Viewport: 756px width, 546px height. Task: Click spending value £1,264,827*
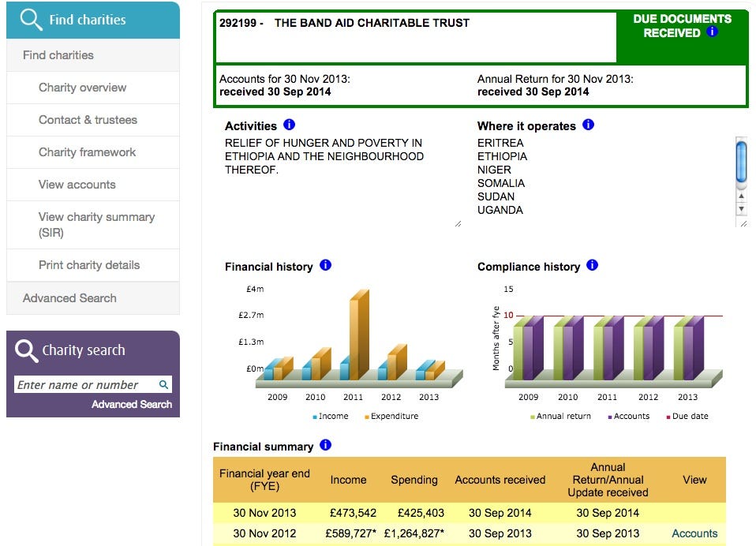click(414, 533)
